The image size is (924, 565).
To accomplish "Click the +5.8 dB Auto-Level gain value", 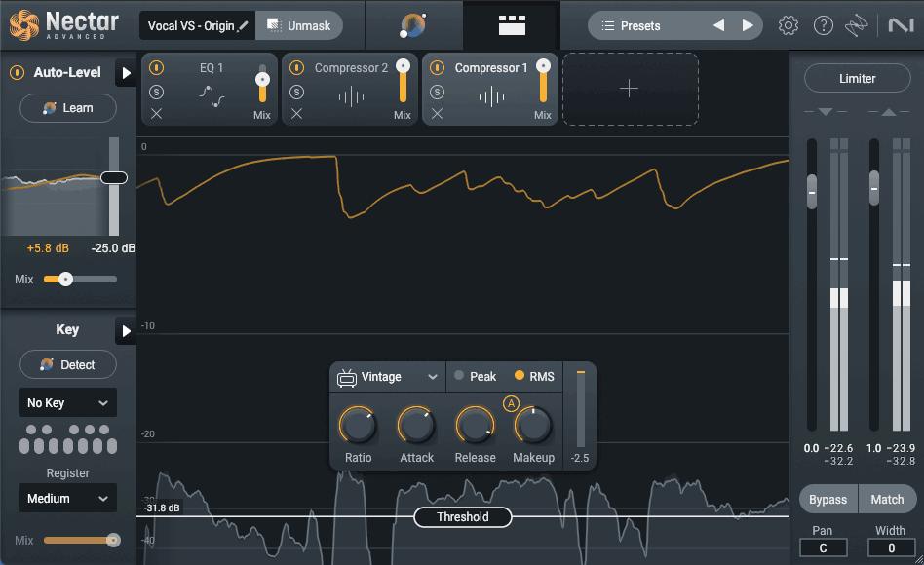I will [x=48, y=248].
